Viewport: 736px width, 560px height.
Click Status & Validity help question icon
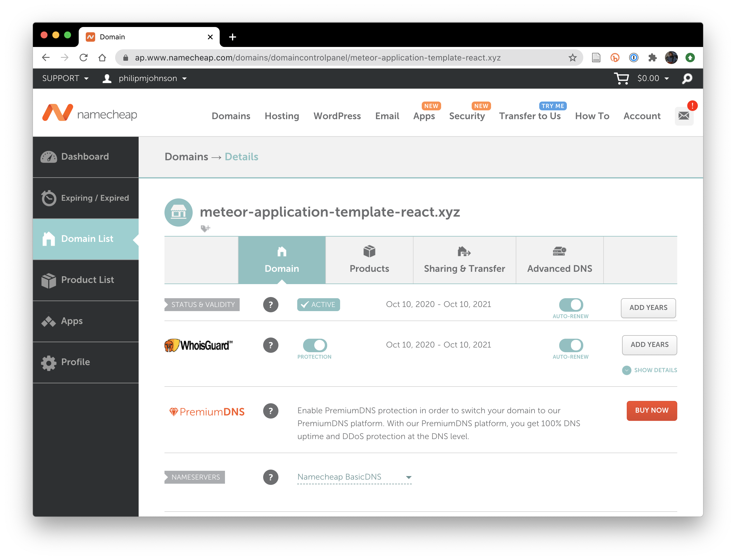tap(270, 305)
